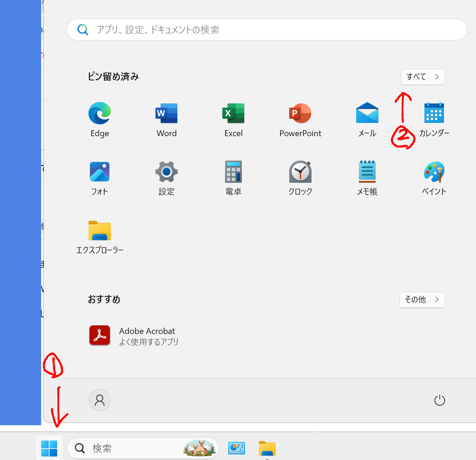Open メモ帳 notepad app
This screenshot has height=460, width=476.
[x=367, y=178]
